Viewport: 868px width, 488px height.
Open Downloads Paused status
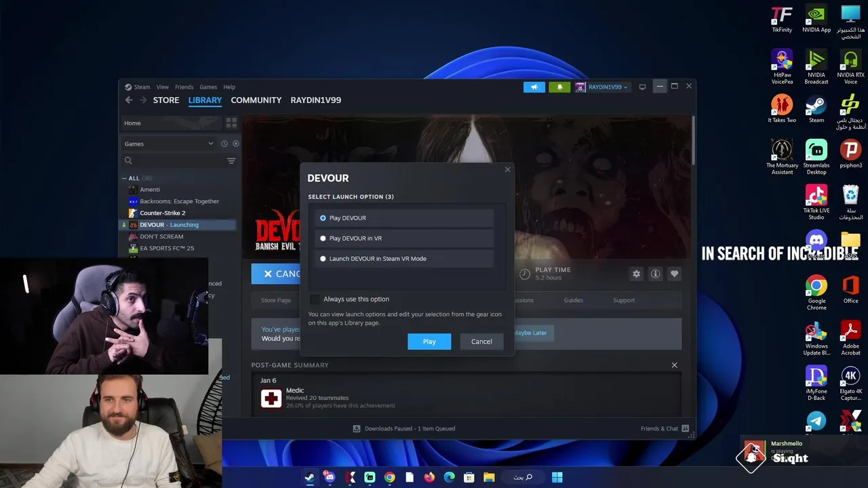[x=403, y=428]
